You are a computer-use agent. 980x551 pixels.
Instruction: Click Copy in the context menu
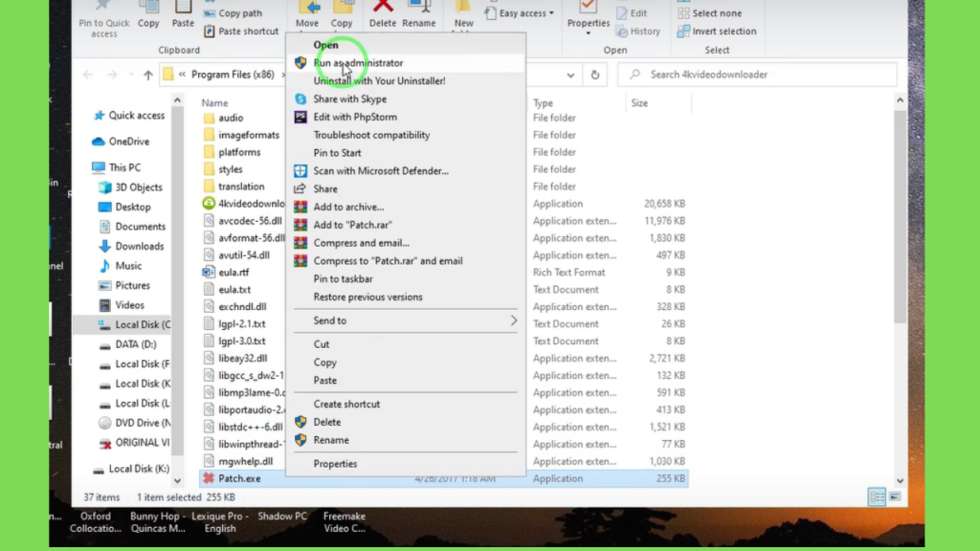click(325, 363)
